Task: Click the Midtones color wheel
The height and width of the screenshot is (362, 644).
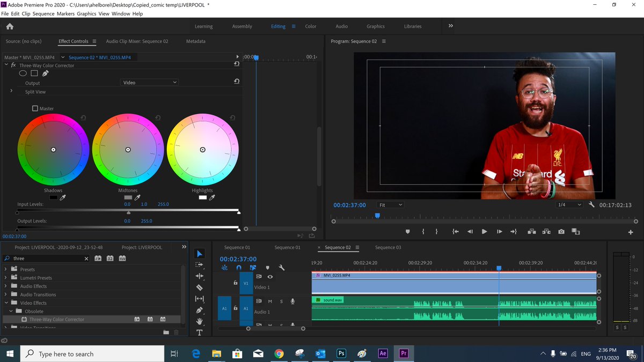Action: pos(128,150)
